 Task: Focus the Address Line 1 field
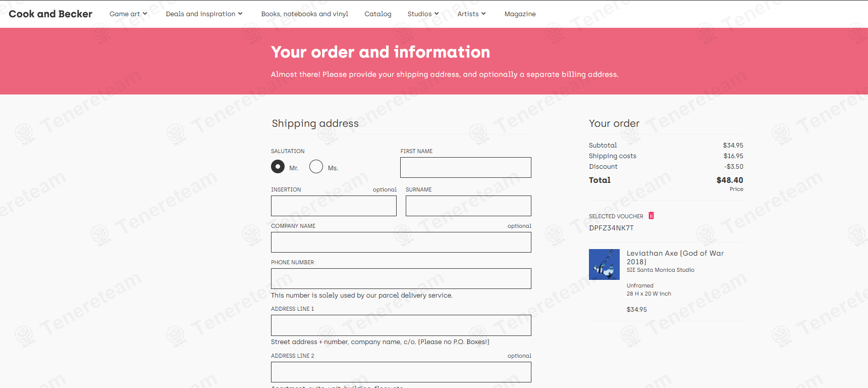click(401, 325)
